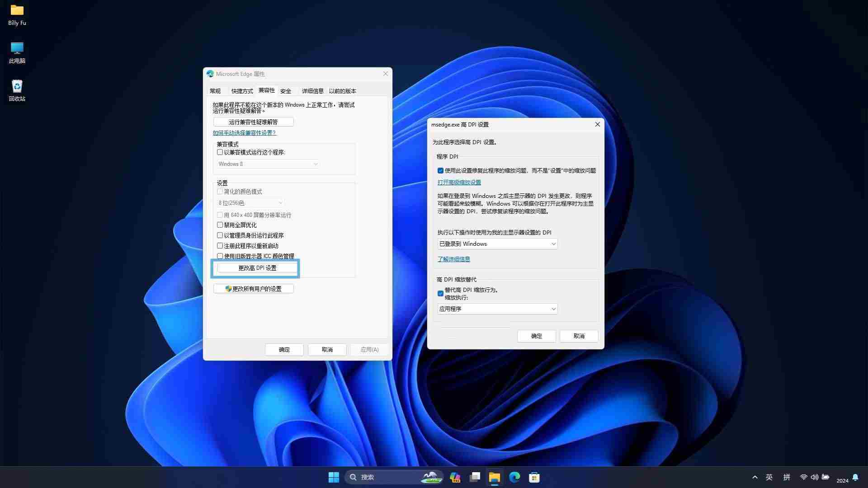Open Microsoft Edge from the taskbar
This screenshot has width=868, height=488.
point(514,477)
